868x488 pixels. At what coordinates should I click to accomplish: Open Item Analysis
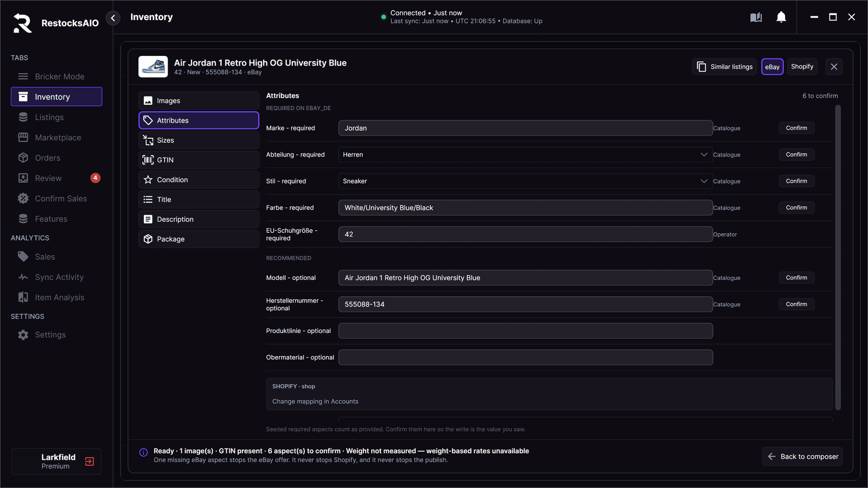(x=56, y=298)
